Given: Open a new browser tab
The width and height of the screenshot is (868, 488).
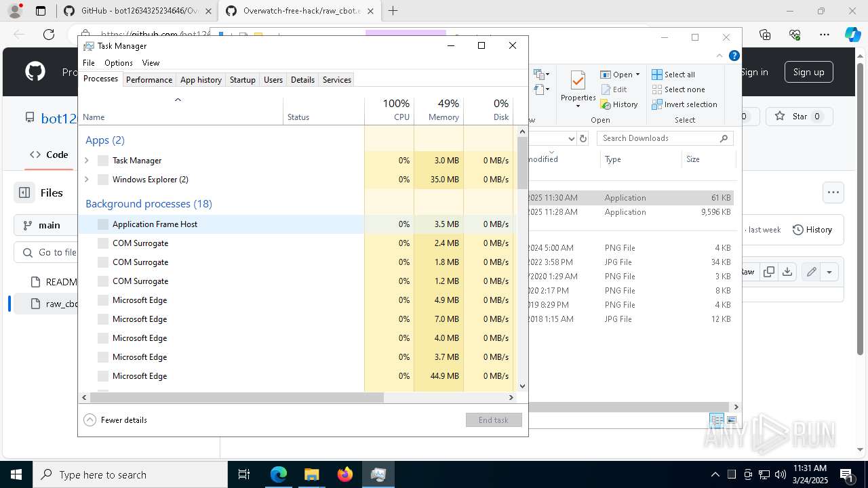Looking at the screenshot, I should [x=393, y=11].
